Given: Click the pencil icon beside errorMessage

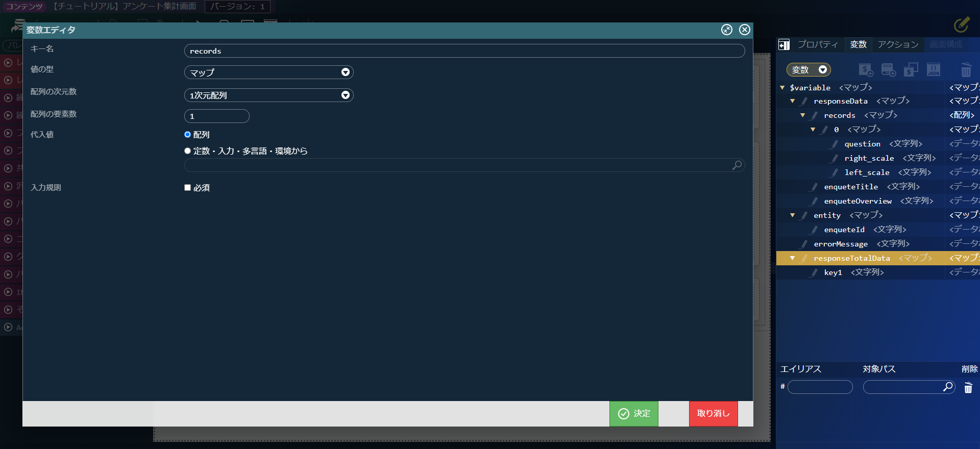Looking at the screenshot, I should 804,244.
